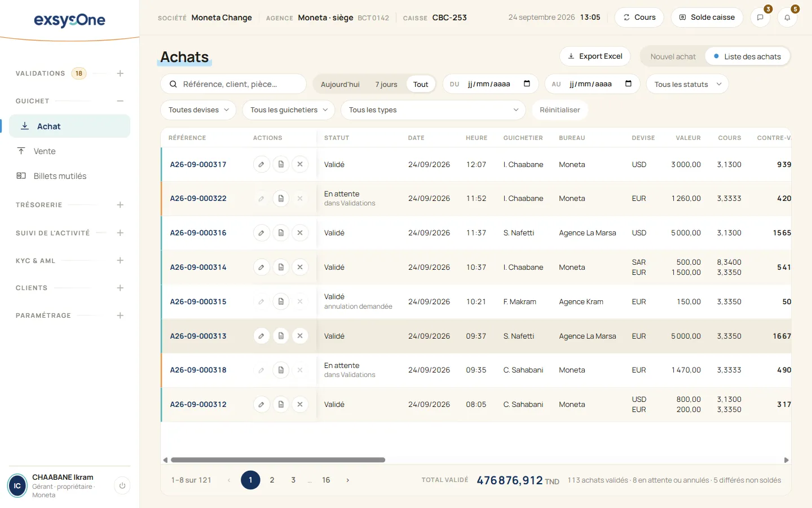Click the Export Excel button
Viewport: 812px width, 508px height.
point(595,56)
